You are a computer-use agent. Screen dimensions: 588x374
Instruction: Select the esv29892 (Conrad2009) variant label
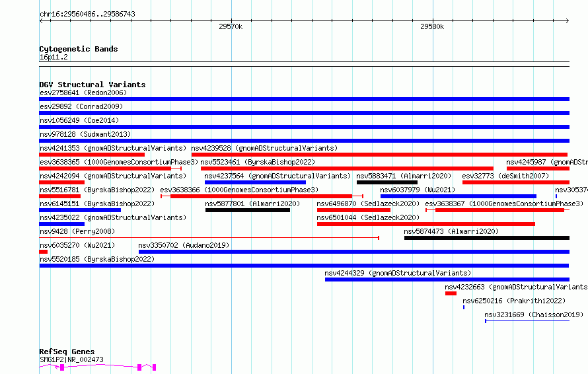[x=81, y=106]
